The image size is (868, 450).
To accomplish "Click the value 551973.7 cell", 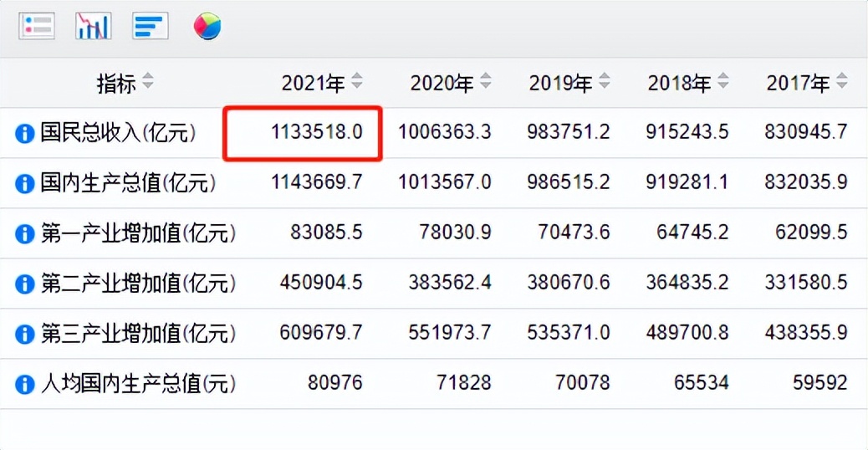I will pos(450,333).
